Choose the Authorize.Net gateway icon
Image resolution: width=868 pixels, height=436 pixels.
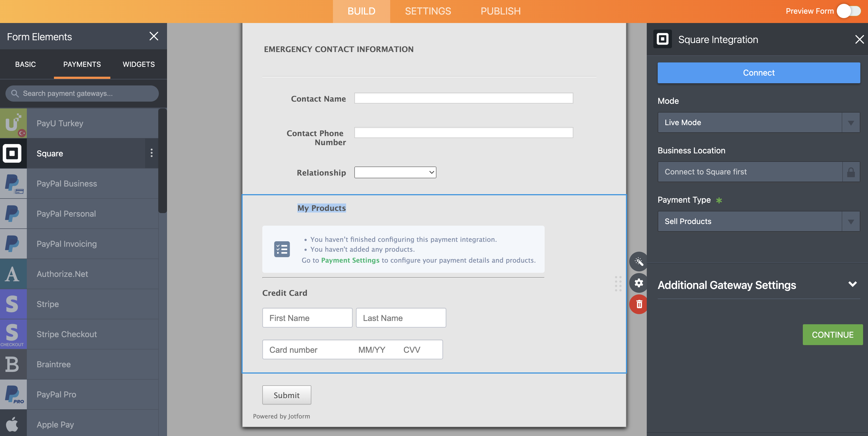pos(13,274)
